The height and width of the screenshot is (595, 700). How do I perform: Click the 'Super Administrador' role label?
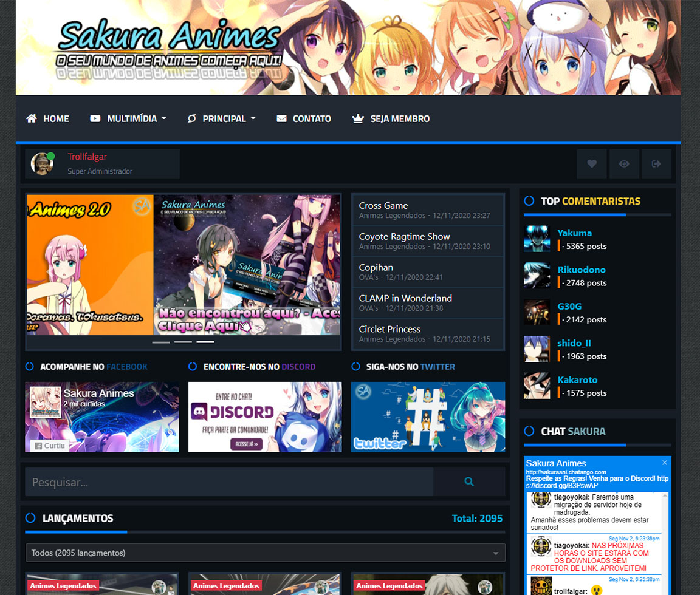100,171
